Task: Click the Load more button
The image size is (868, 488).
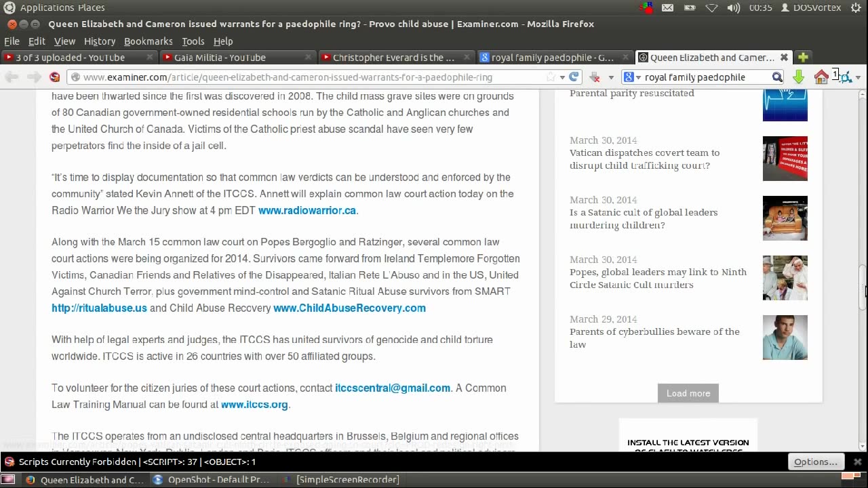Action: (688, 393)
